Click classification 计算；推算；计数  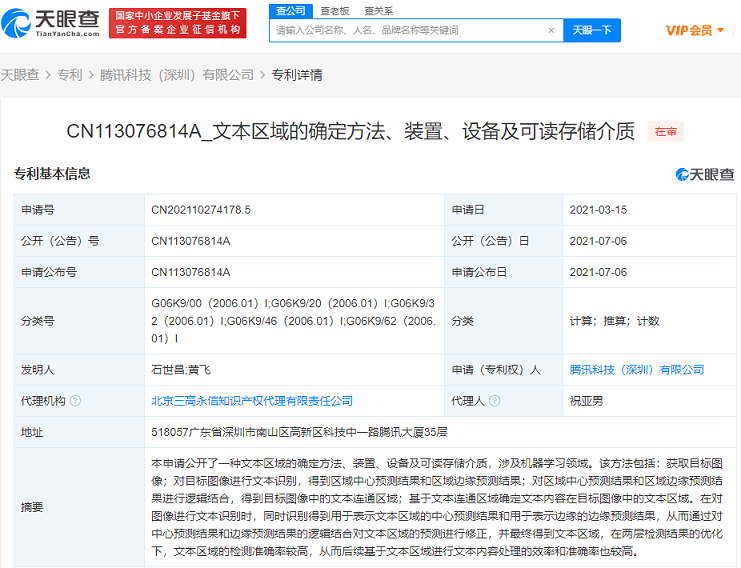(614, 321)
